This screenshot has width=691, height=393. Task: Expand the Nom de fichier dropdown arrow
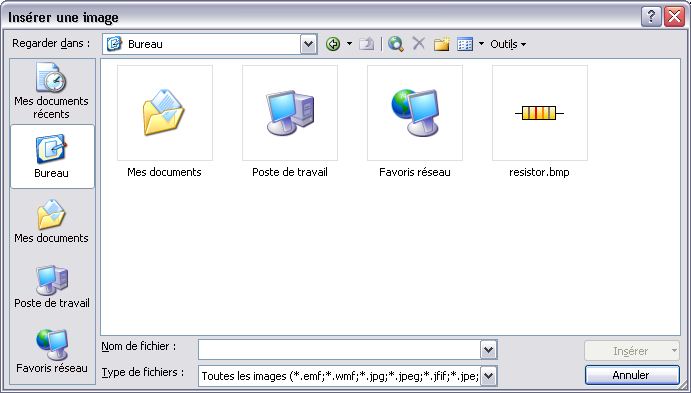(488, 351)
